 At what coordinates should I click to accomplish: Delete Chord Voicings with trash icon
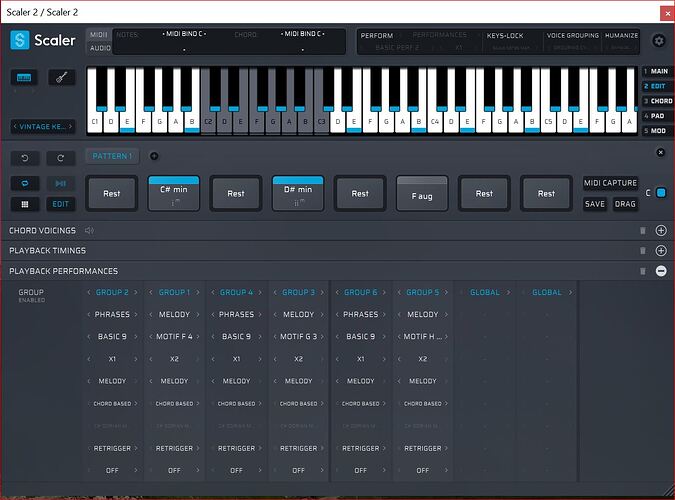tap(642, 230)
